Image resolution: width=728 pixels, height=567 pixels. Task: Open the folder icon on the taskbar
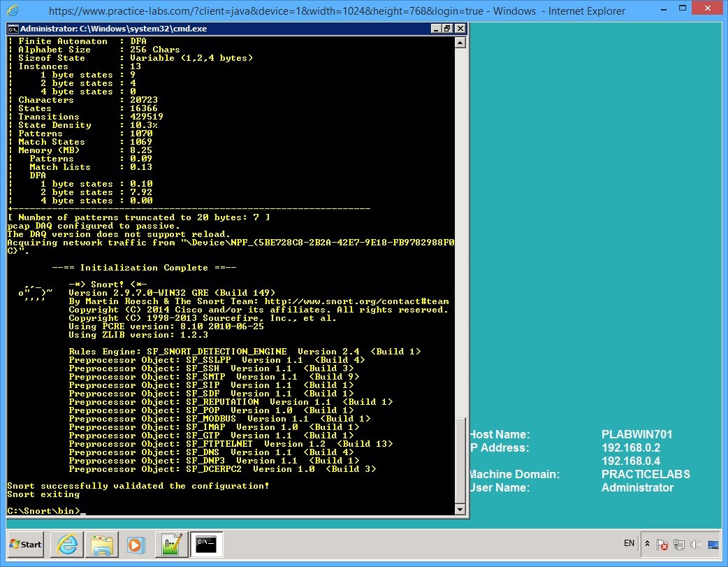pyautogui.click(x=102, y=545)
